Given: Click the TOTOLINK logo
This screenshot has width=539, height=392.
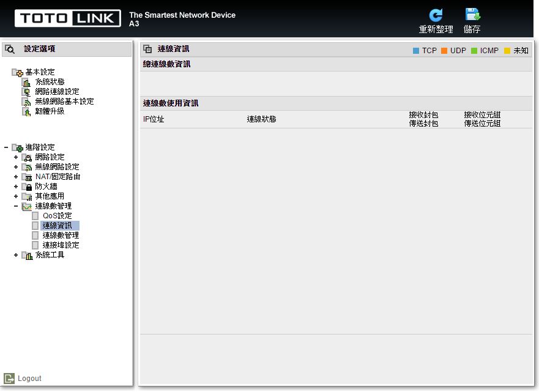Looking at the screenshot, I should pyautogui.click(x=68, y=18).
